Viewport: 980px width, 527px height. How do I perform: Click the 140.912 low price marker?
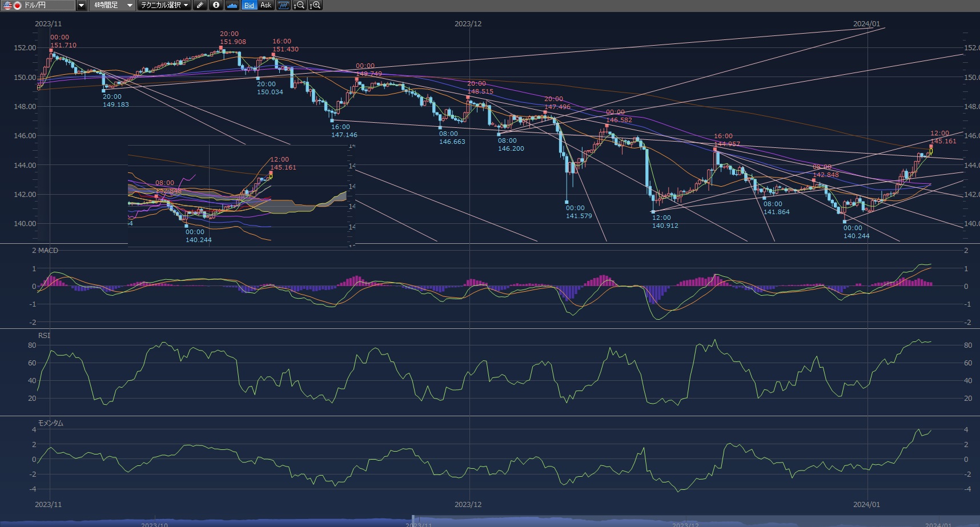665,226
